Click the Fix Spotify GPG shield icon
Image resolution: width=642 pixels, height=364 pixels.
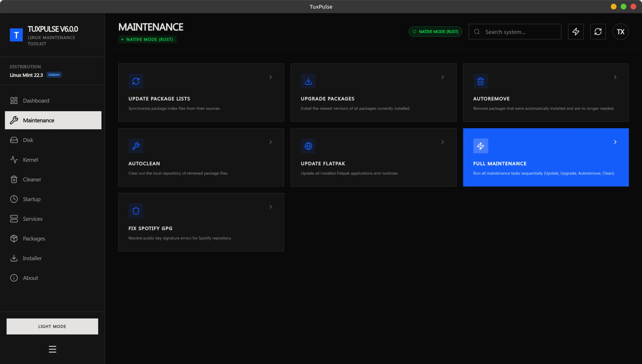(136, 211)
